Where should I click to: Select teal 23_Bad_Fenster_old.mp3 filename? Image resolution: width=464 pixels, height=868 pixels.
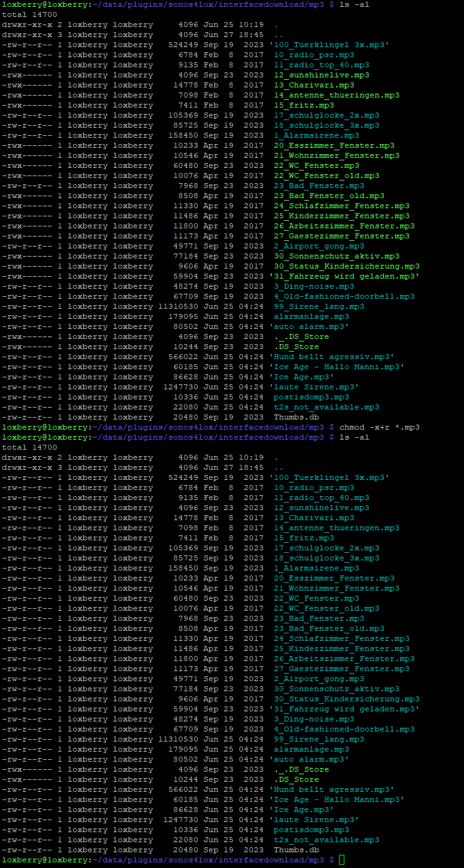coord(329,628)
